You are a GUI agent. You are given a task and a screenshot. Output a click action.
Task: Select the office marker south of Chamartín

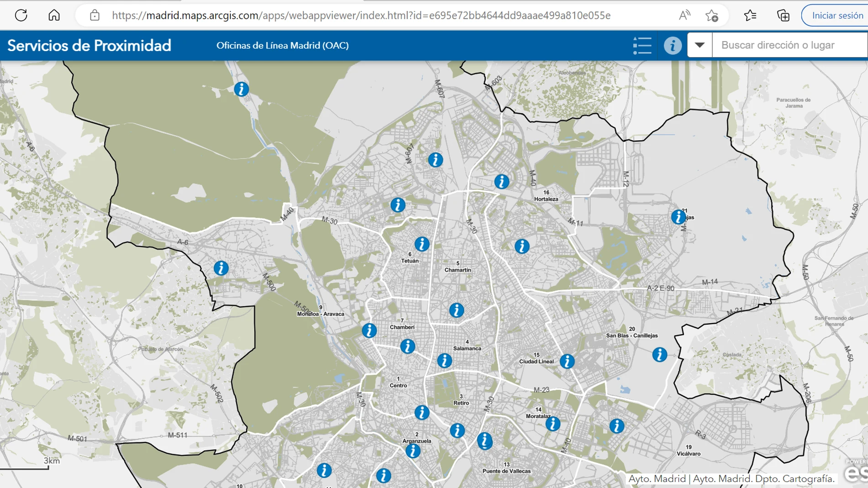pyautogui.click(x=456, y=310)
